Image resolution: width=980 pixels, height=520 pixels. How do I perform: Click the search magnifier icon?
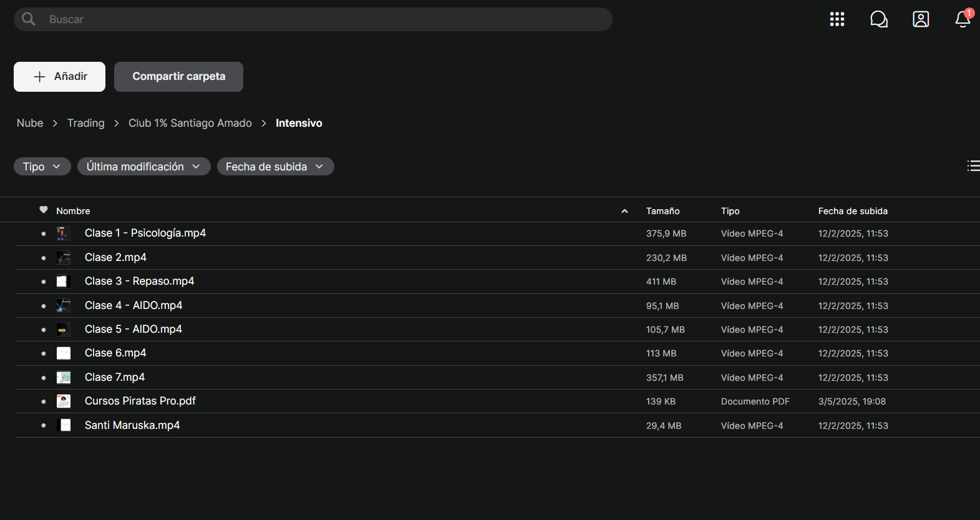click(x=29, y=19)
